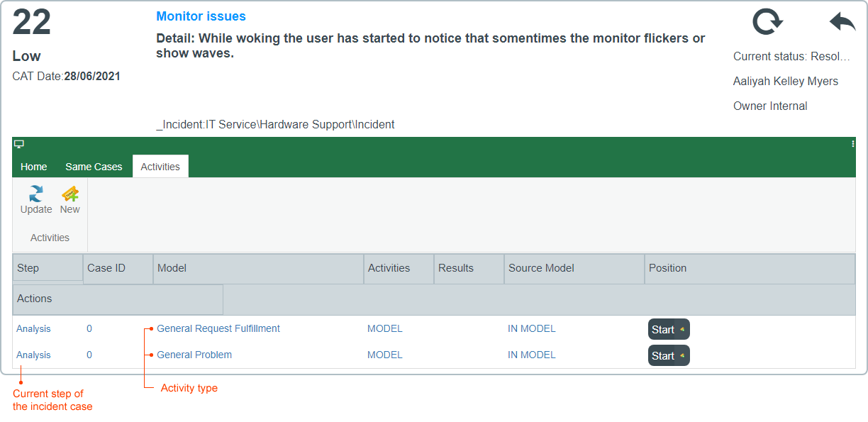This screenshot has height=422, width=868.
Task: Click the Source Model column header
Action: [x=574, y=269]
